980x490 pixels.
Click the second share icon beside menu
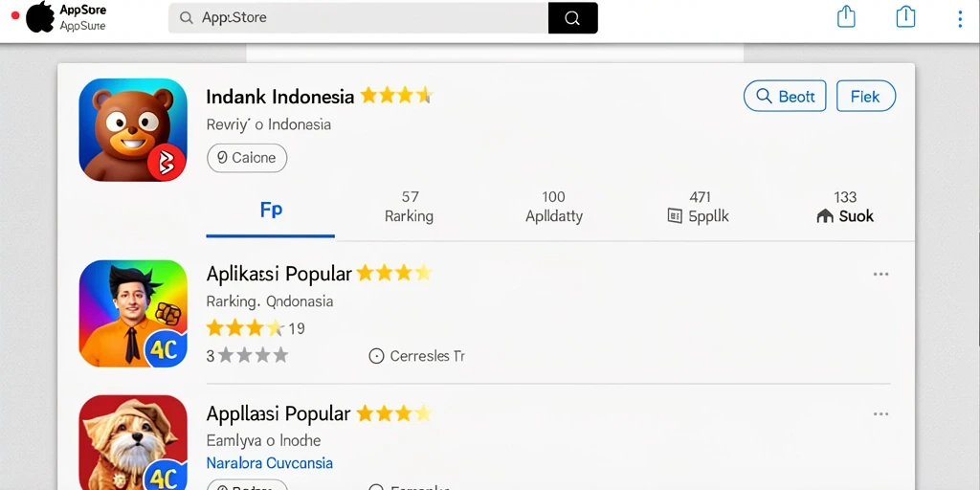pos(905,17)
